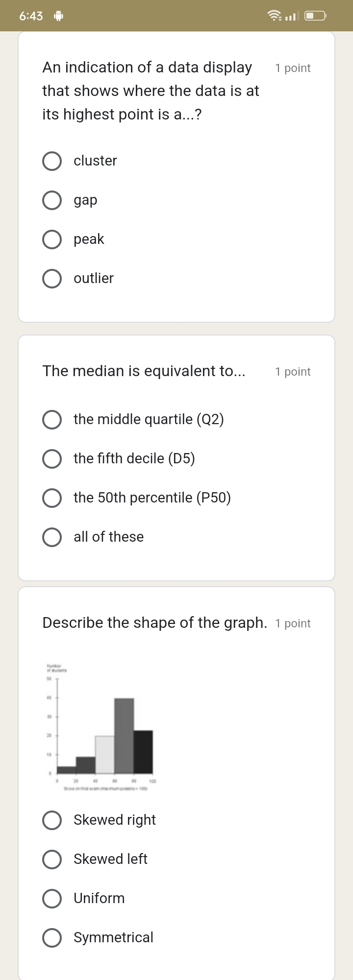Tap the Android debug icon in status bar
This screenshot has height=980, width=353.
click(x=59, y=16)
